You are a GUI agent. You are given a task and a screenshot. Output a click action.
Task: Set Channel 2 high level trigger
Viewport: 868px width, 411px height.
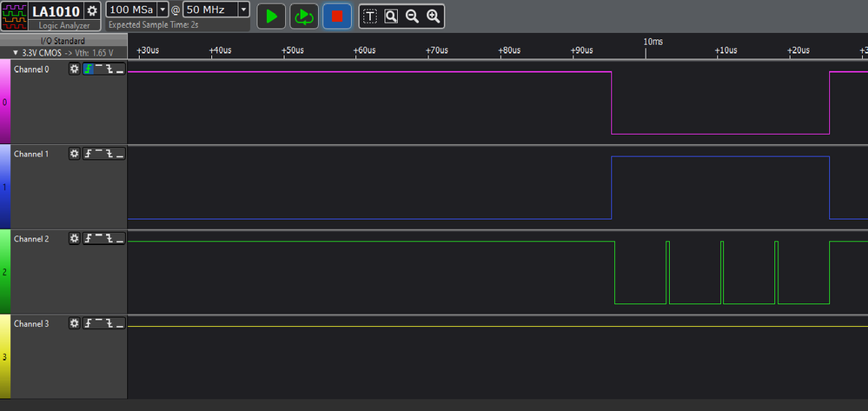point(98,238)
